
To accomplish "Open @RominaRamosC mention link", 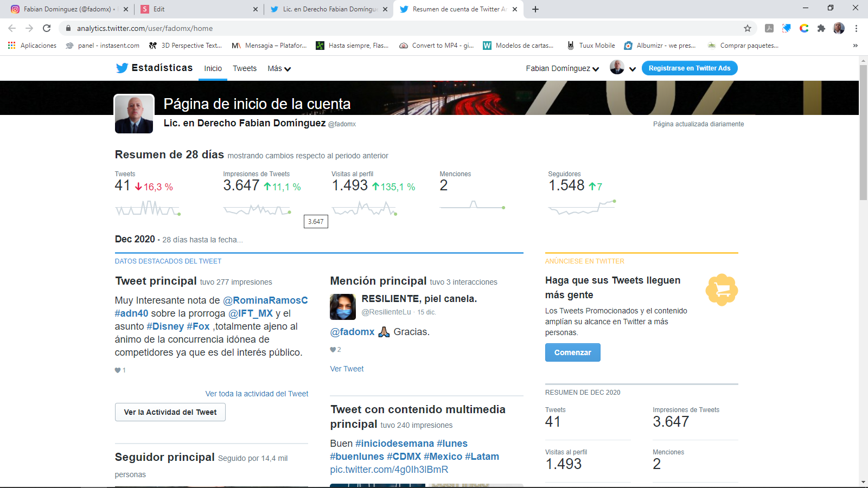I will [265, 300].
